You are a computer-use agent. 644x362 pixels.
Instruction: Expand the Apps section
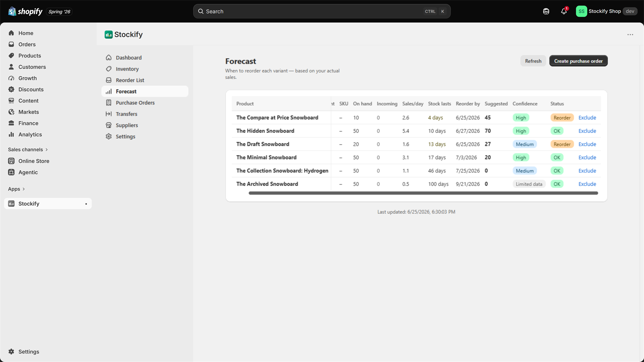click(x=17, y=189)
